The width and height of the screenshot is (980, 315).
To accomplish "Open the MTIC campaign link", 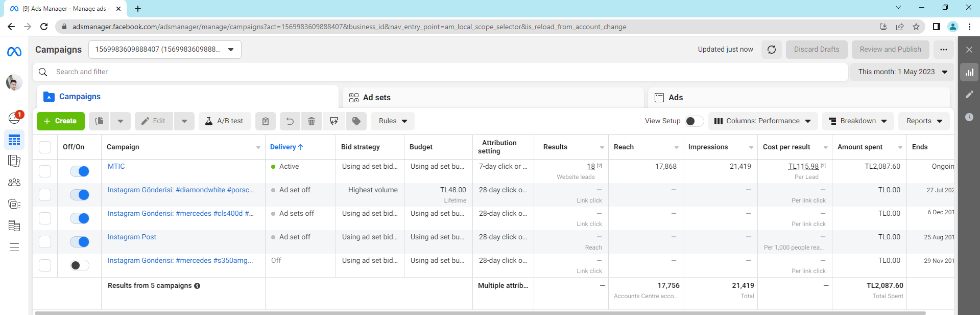I will (116, 167).
